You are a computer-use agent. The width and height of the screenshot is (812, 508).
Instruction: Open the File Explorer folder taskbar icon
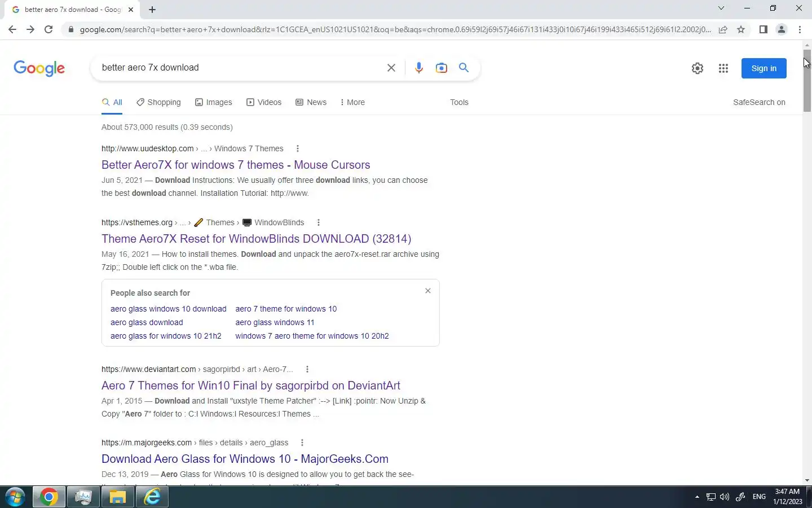117,497
